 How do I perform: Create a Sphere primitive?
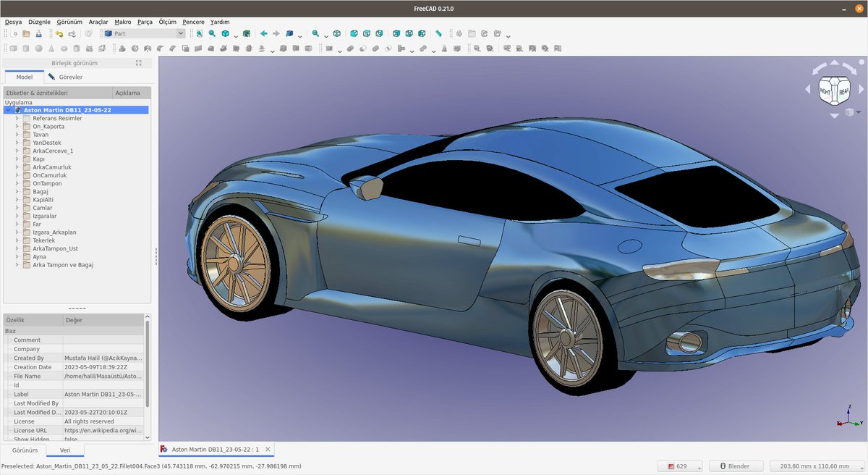[x=38, y=49]
